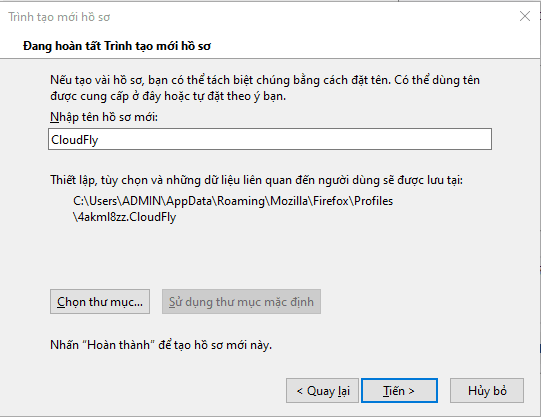Image resolution: width=541 pixels, height=417 pixels.
Task: Click the Nhấn Hoàn thành instruction text
Action: click(x=161, y=345)
